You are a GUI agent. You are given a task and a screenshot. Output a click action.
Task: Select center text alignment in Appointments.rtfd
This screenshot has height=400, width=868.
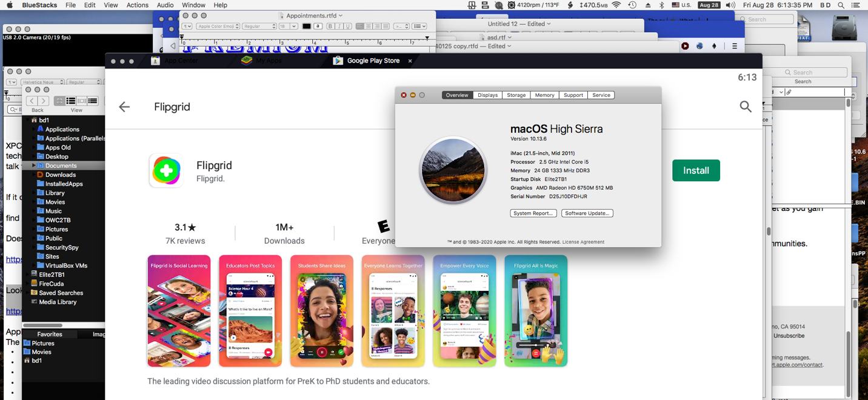point(368,27)
